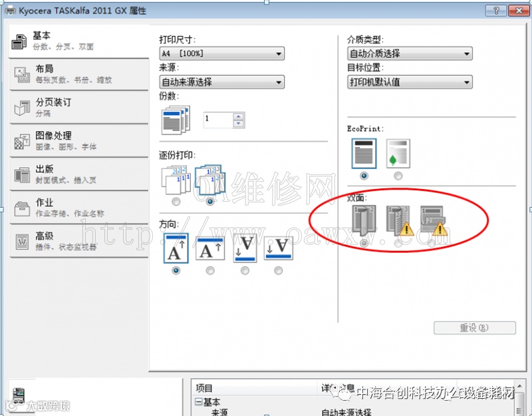Click the details list scrollbar up arrow
532x416 pixels.
(519, 387)
